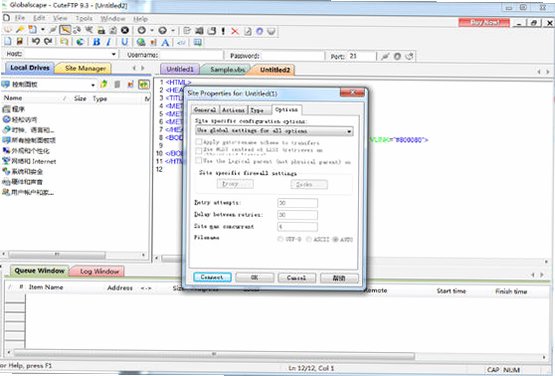Expand the dropdown arrow beside the new file icon
The width and height of the screenshot is (555, 376).
42,30
